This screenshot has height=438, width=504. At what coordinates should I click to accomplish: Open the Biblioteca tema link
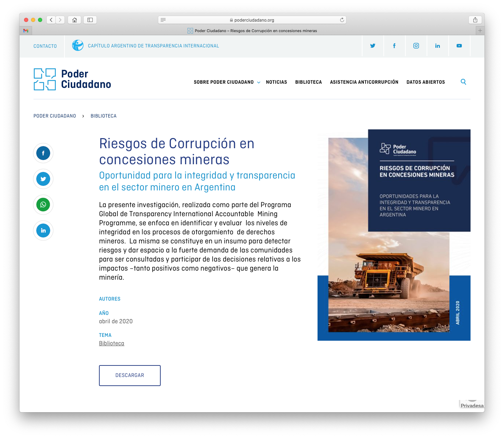coord(112,343)
